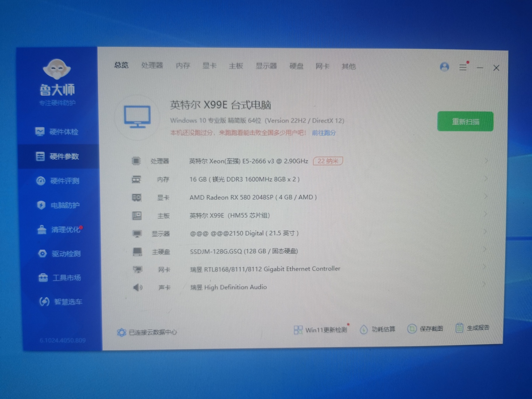Switch to the 显卡 tab
The image size is (532, 399).
point(209,66)
